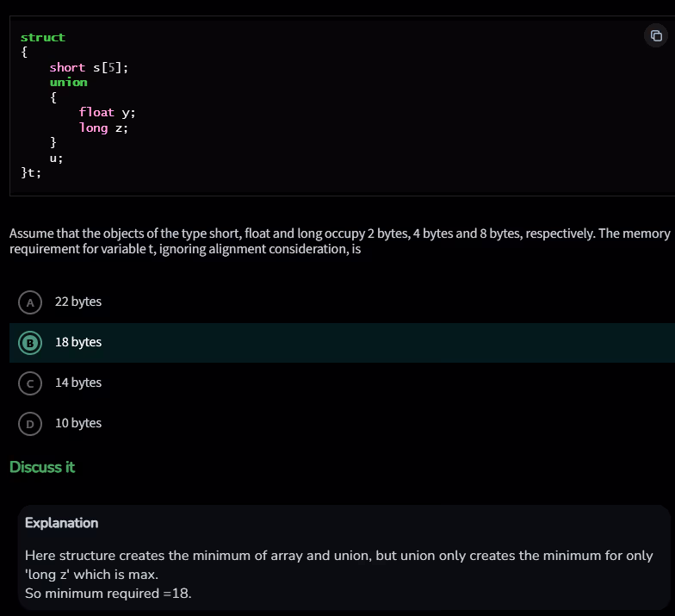Click the '22 bytes' answer text
The width and height of the screenshot is (675, 616).
pyautogui.click(x=78, y=302)
